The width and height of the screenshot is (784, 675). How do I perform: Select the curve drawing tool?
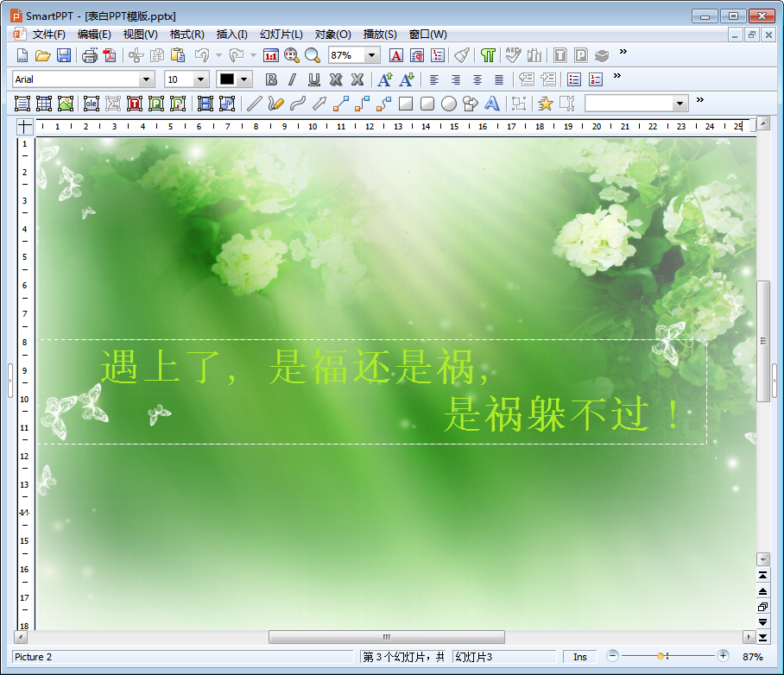point(298,104)
